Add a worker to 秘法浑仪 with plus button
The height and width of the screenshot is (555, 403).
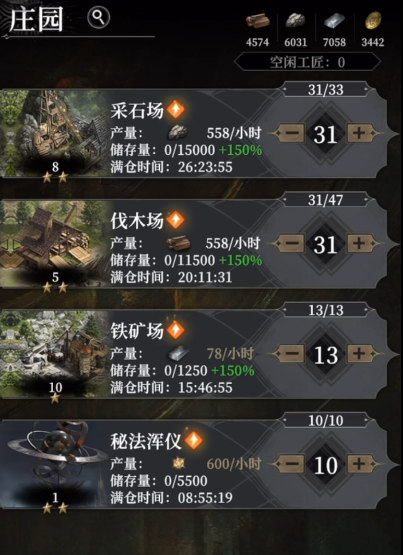[360, 464]
